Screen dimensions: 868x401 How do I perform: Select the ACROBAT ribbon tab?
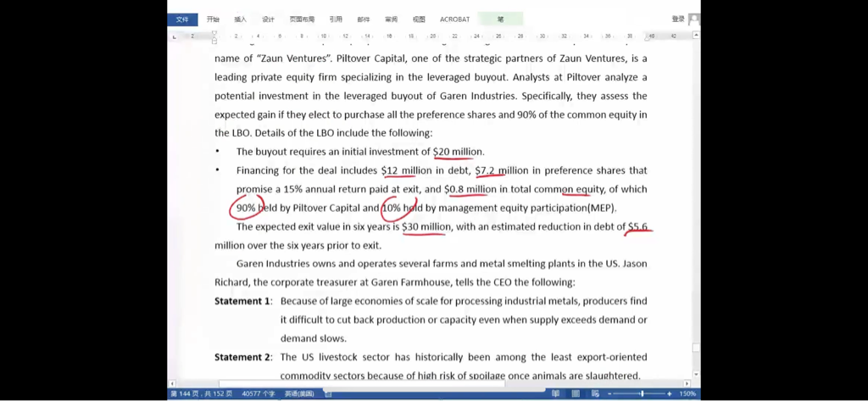click(454, 19)
